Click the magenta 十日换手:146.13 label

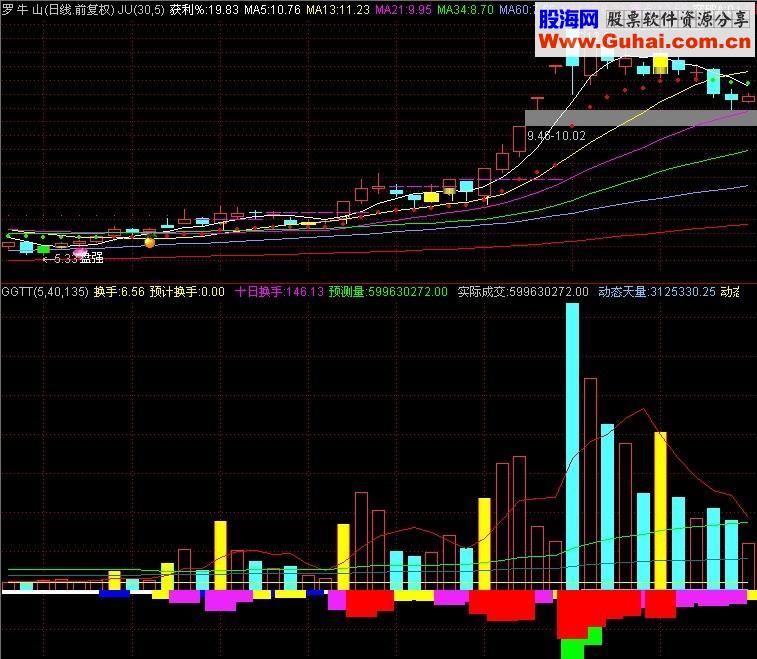(279, 292)
